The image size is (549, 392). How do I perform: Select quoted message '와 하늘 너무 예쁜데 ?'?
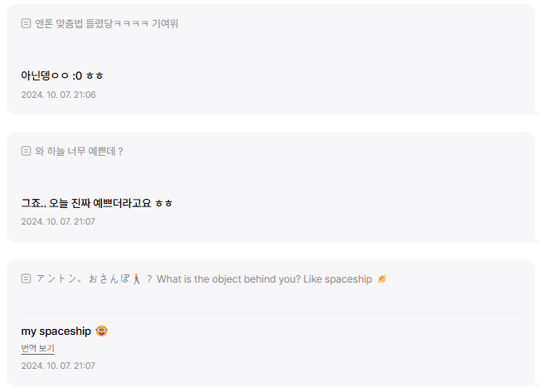click(x=79, y=151)
